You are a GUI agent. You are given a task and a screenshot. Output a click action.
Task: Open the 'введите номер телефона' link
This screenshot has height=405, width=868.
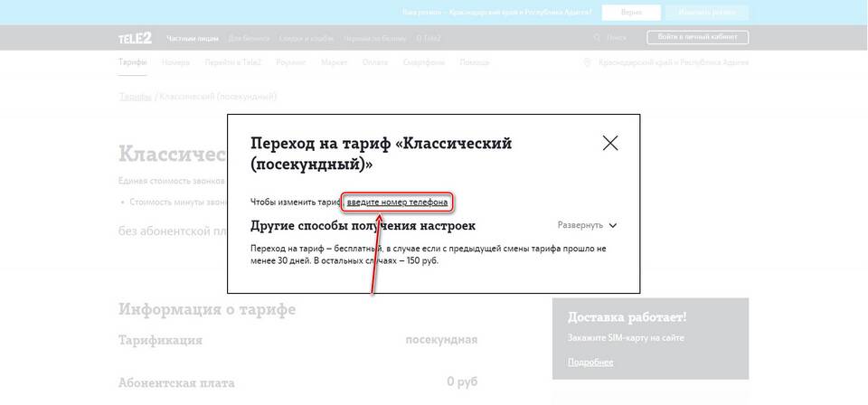pos(397,202)
